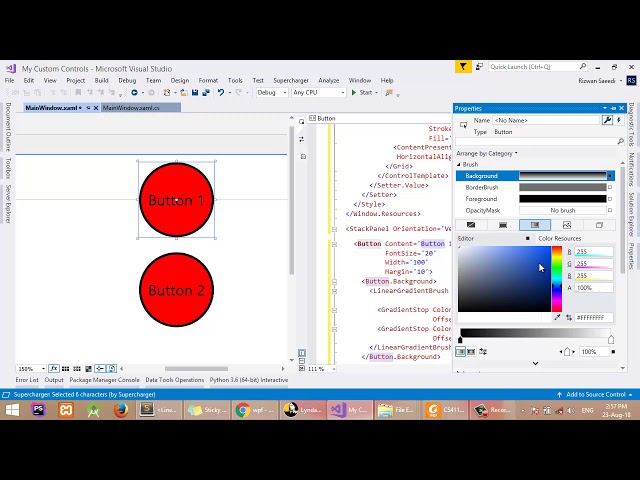Click the Open File folder icon
The width and height of the screenshot is (640, 480).
pos(184,93)
